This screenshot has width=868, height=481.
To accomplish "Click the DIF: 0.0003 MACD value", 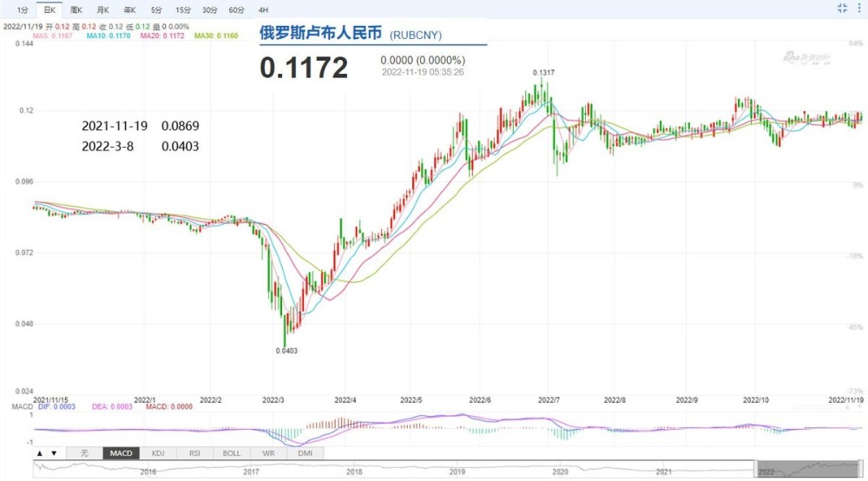I will [x=56, y=406].
